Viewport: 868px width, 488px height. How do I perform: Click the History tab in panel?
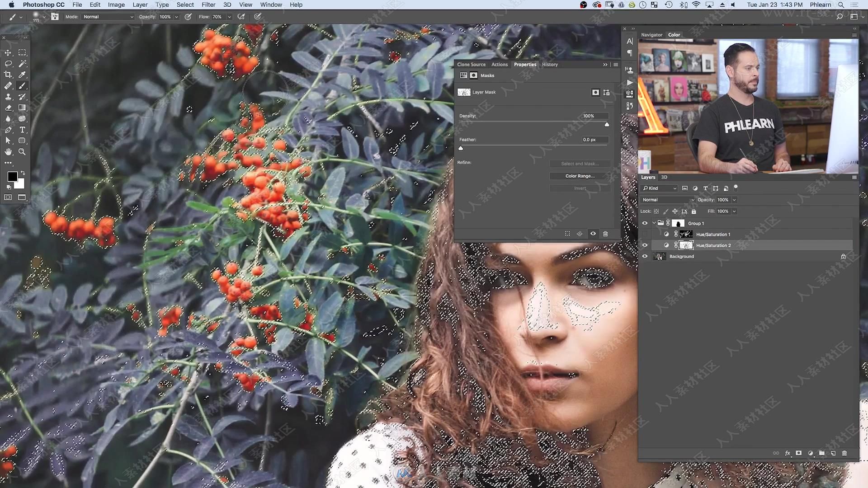click(549, 64)
